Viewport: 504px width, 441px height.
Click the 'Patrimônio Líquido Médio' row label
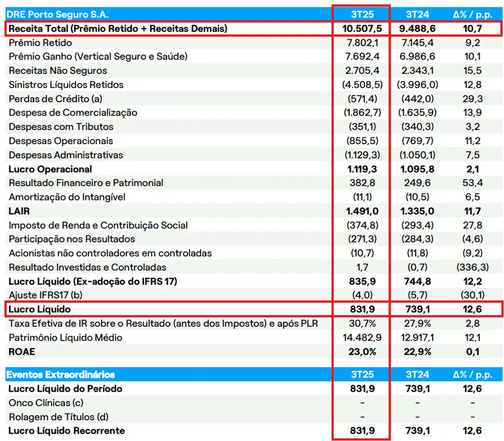click(x=65, y=338)
